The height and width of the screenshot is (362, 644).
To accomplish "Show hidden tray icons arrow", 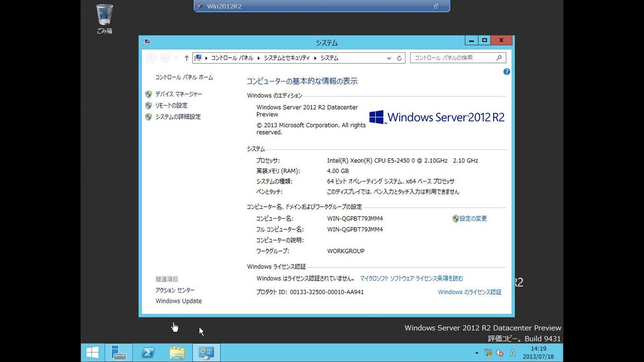I will click(476, 353).
